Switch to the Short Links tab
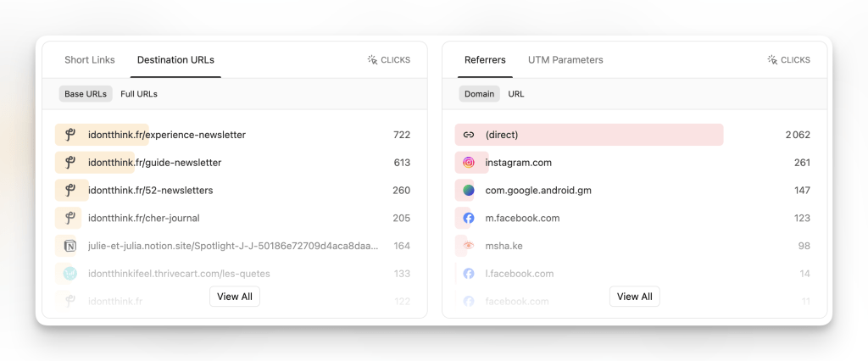Viewport: 868px width, 361px height. pos(90,60)
